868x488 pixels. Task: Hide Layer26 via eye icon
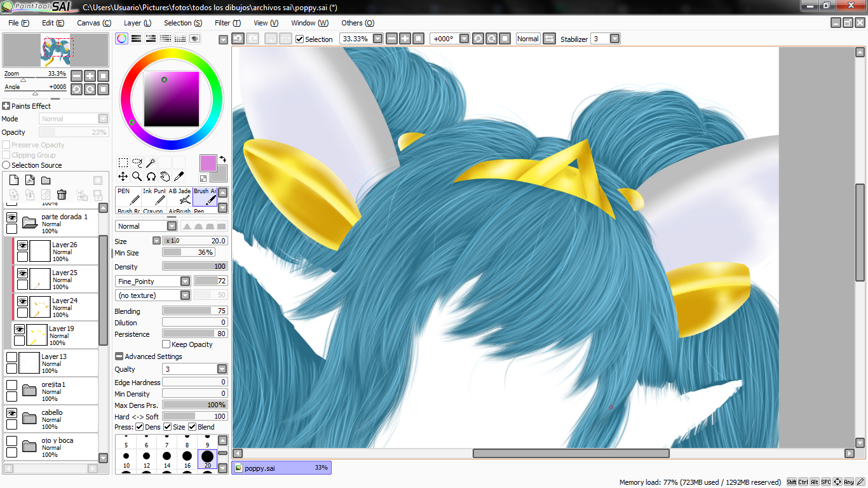(22, 245)
